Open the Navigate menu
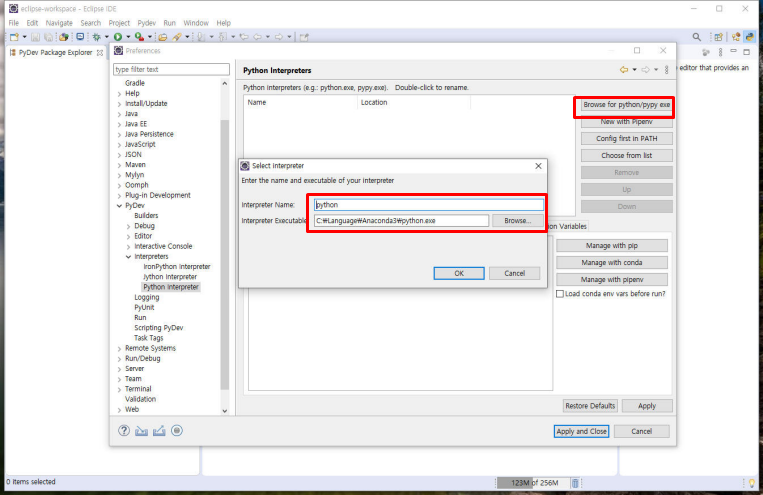Viewport: 763px width, 495px height. point(59,23)
